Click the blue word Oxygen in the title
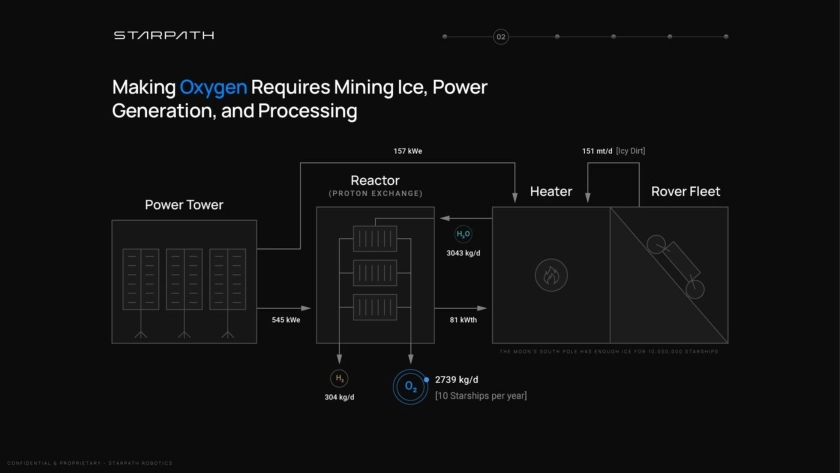The width and height of the screenshot is (840, 473). pos(213,88)
